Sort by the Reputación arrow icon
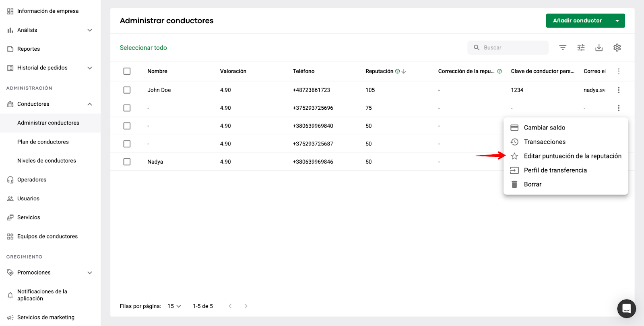Viewport: 644px width, 326px height. click(404, 71)
